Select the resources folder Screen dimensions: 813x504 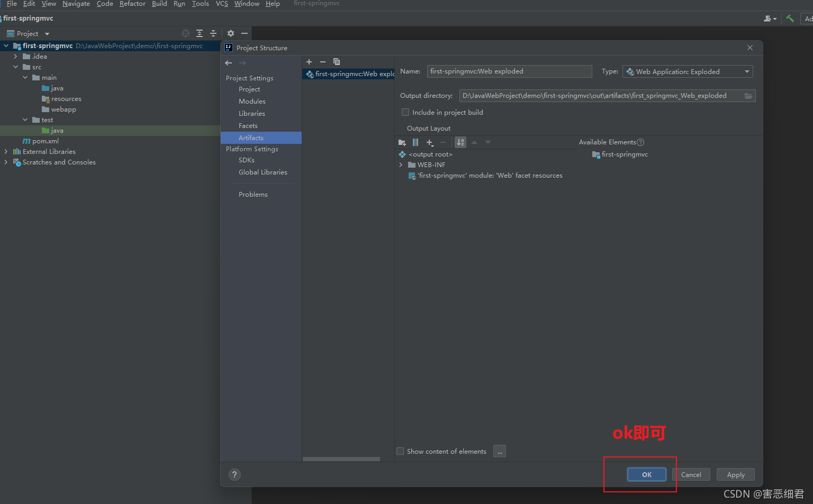(61, 99)
